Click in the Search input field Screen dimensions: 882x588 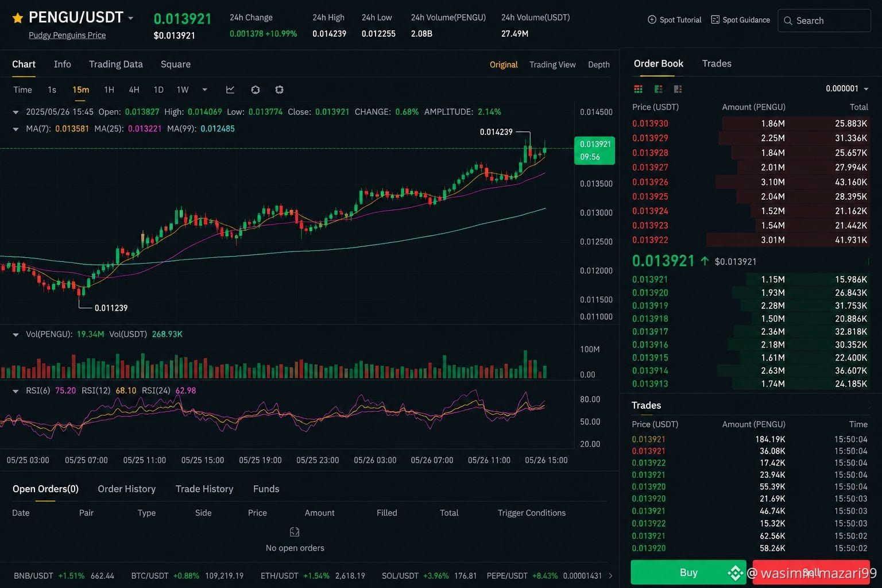(825, 21)
